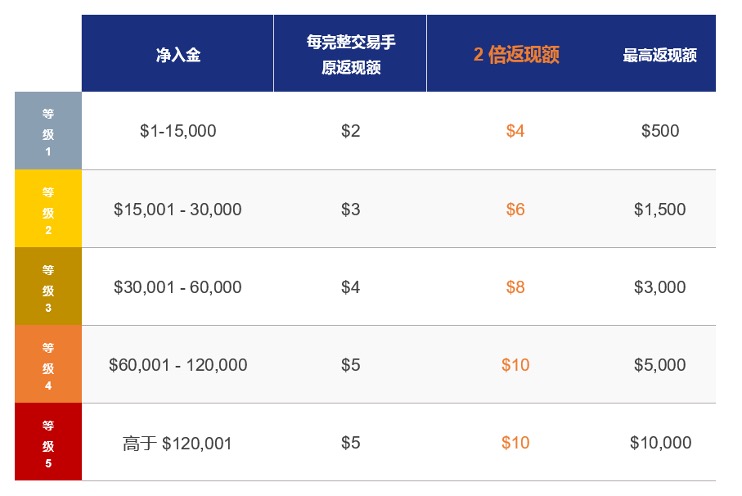Click the orange 2 倍返现额 header
The height and width of the screenshot is (496, 742).
516,55
